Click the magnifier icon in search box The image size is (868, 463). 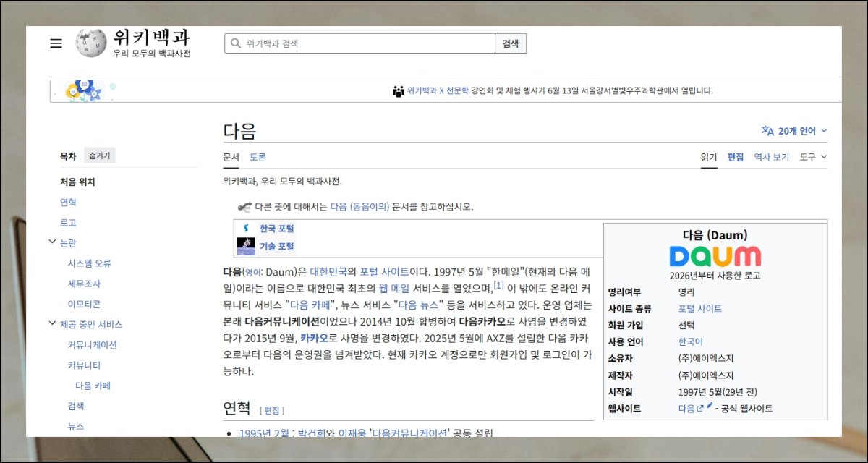tap(235, 43)
